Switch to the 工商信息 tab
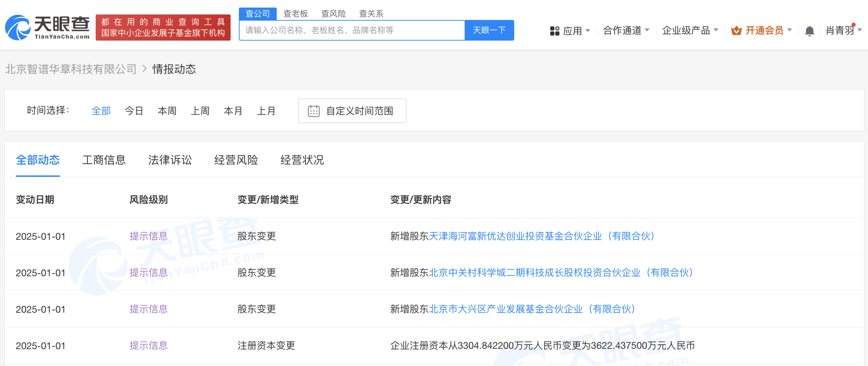Viewport: 868px width, 366px height. click(104, 160)
